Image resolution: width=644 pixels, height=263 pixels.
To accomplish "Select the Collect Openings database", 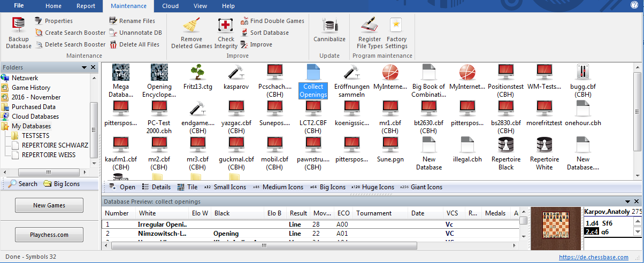I will click(x=313, y=80).
